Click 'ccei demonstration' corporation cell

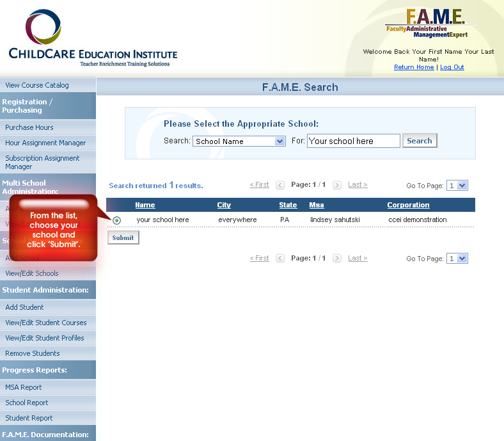(x=418, y=220)
